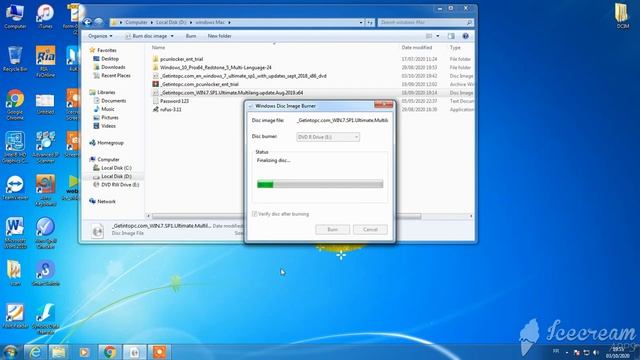Expand the address bar history dropdown
Image resolution: width=640 pixels, height=360 pixels.
click(x=361, y=22)
